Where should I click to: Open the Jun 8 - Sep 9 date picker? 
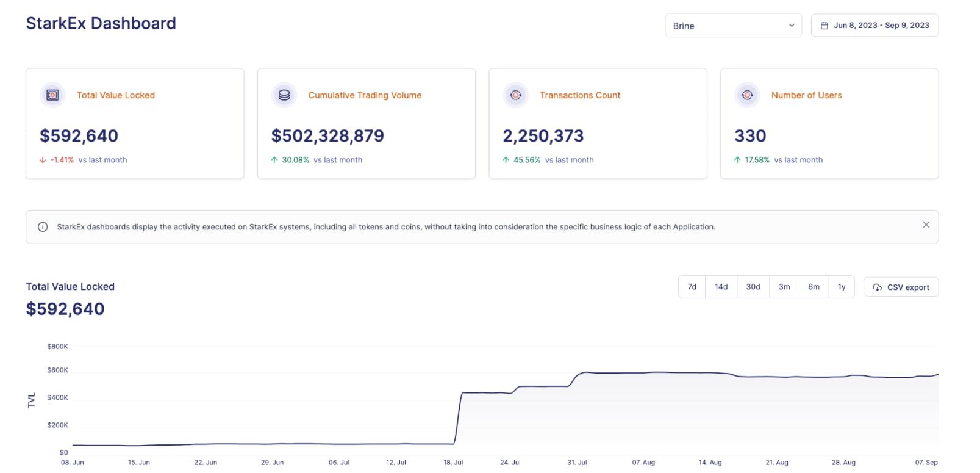pos(874,26)
